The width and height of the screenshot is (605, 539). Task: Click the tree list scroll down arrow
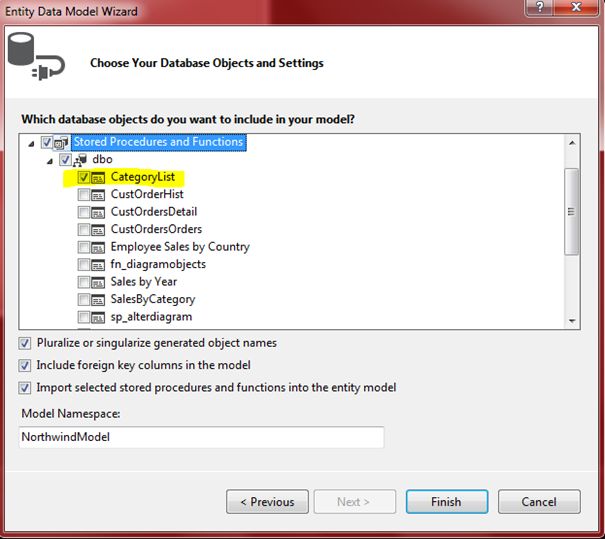572,321
